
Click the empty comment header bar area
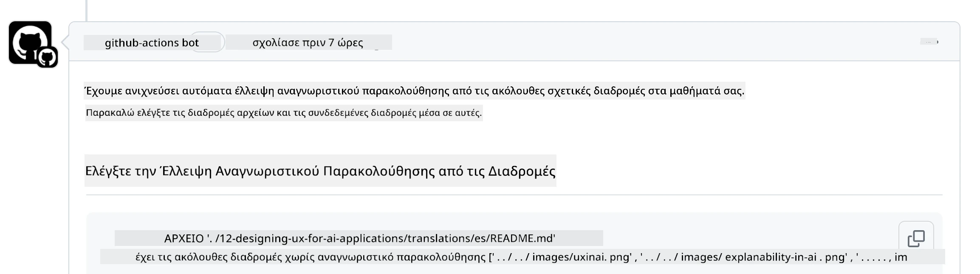(654, 42)
